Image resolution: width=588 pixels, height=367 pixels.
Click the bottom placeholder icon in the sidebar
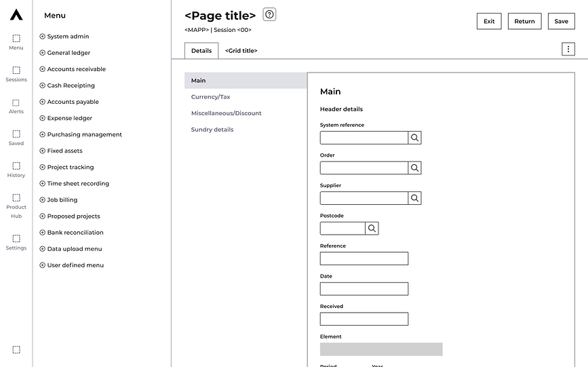pyautogui.click(x=16, y=349)
